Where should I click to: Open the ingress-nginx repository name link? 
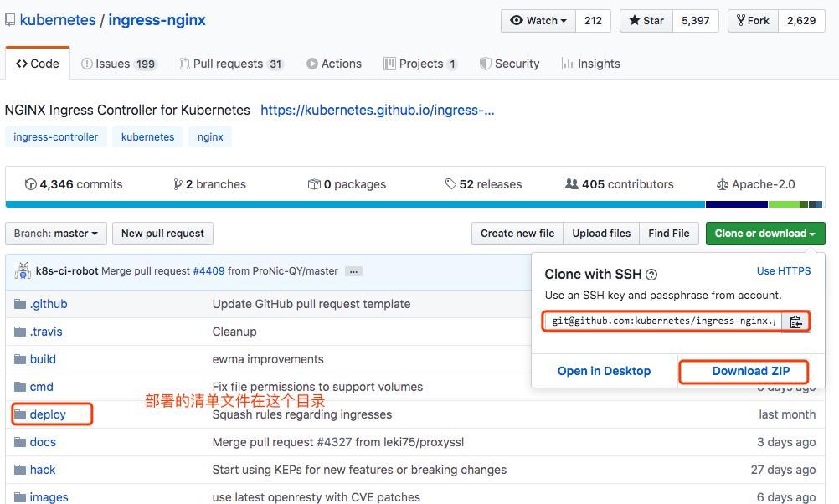click(157, 20)
